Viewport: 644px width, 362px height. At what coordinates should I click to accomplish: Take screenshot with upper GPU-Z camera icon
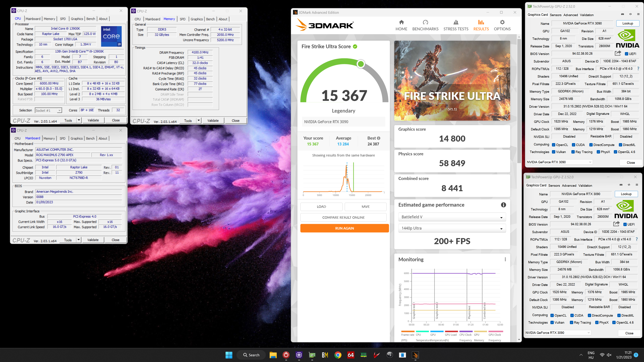point(623,14)
